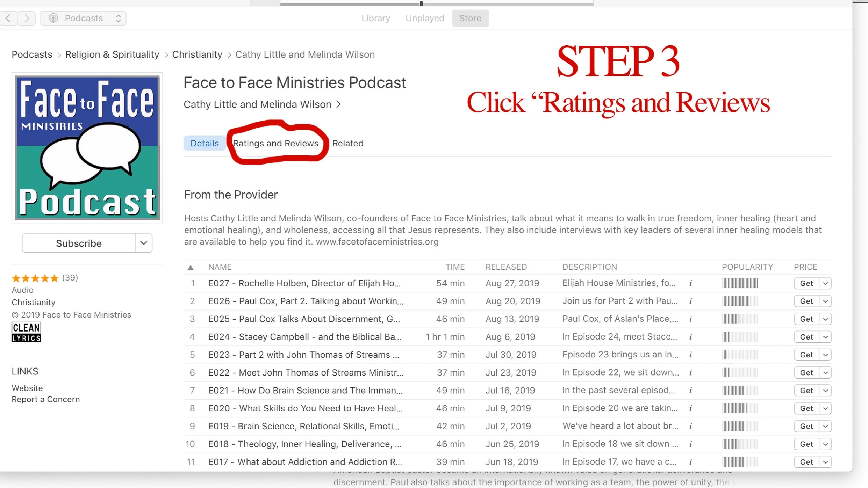Switch to the Unplayed tab
This screenshot has width=868, height=488.
[x=425, y=18]
